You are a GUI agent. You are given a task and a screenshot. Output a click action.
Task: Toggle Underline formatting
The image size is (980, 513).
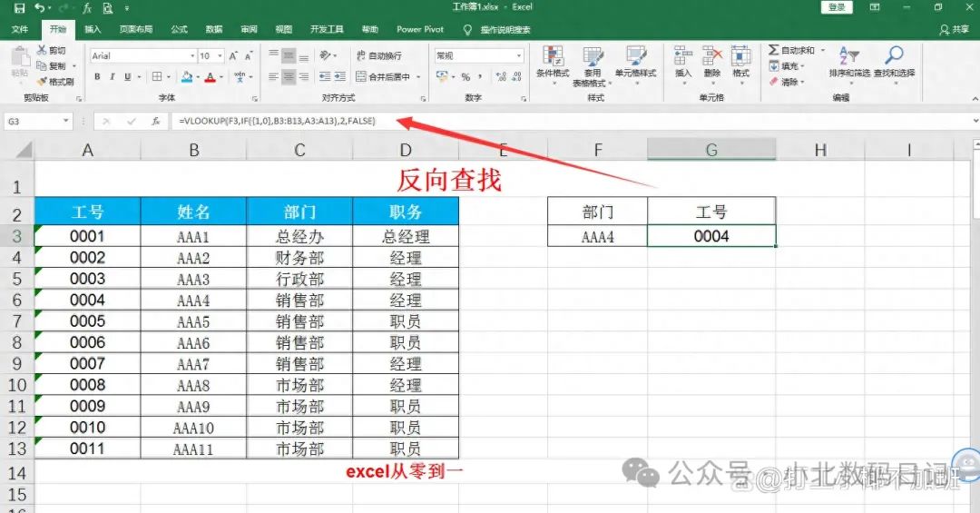coord(128,76)
